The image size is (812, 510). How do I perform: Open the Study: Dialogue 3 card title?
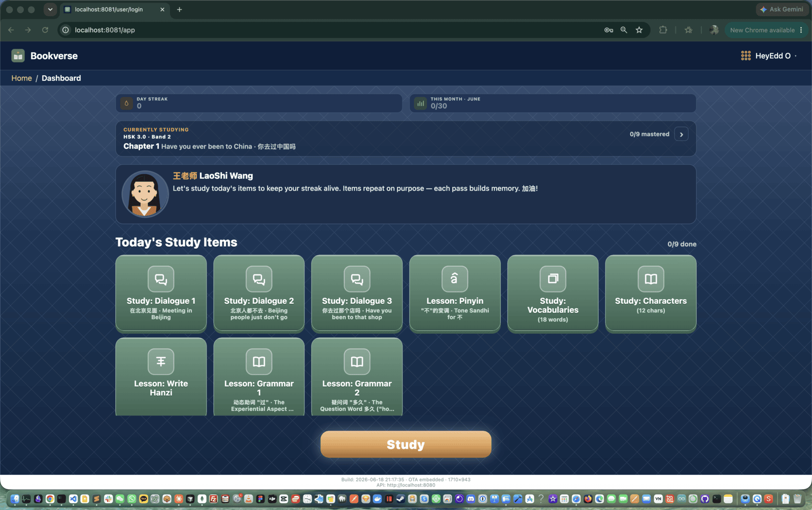(x=357, y=301)
